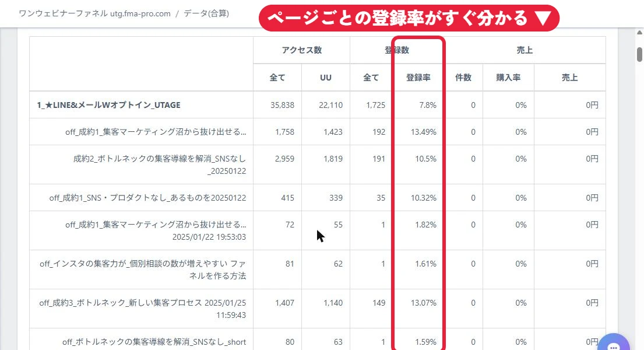Click the access count 81

pos(290,264)
